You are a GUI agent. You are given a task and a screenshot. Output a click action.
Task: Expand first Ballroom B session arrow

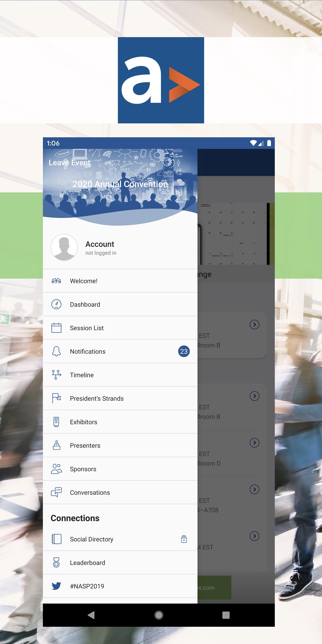coord(254,324)
